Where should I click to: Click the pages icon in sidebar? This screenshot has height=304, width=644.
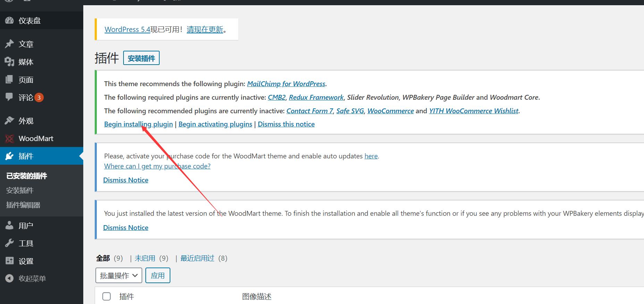(x=9, y=80)
